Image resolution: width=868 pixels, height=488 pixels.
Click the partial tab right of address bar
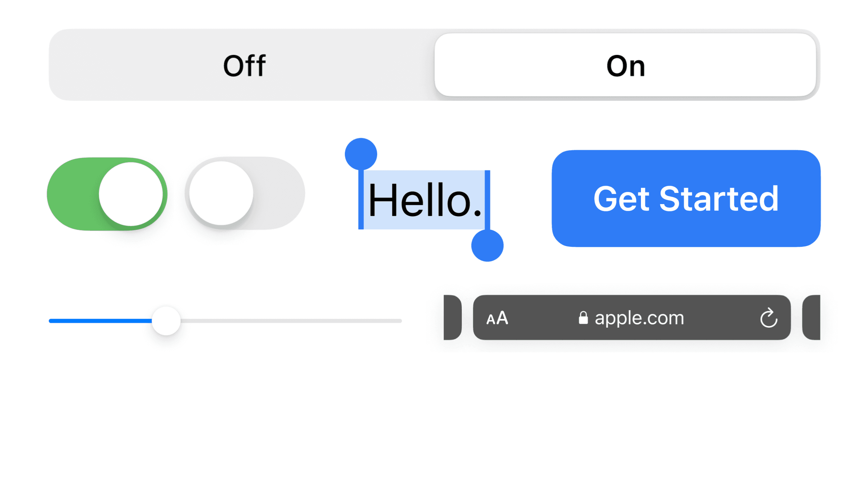click(x=811, y=317)
